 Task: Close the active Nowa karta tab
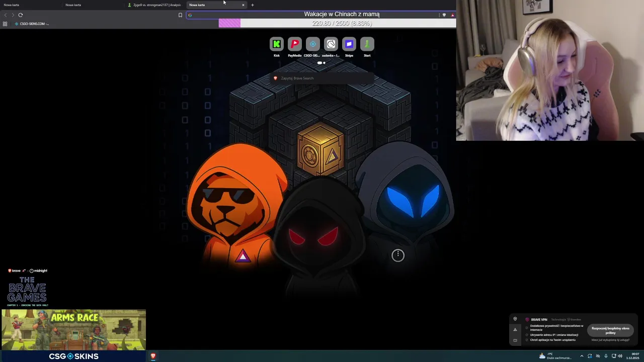243,5
